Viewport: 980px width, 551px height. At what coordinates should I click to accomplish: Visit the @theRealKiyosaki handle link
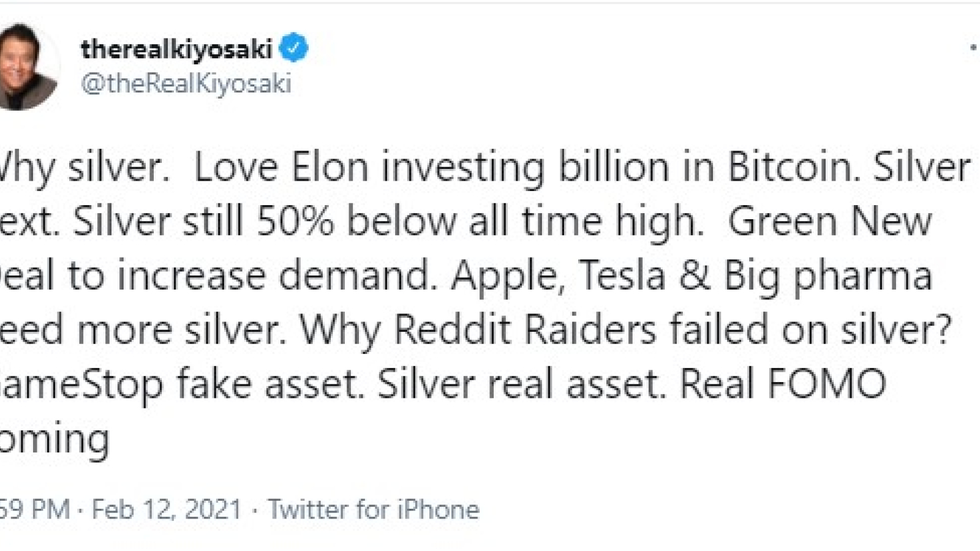coord(186,83)
